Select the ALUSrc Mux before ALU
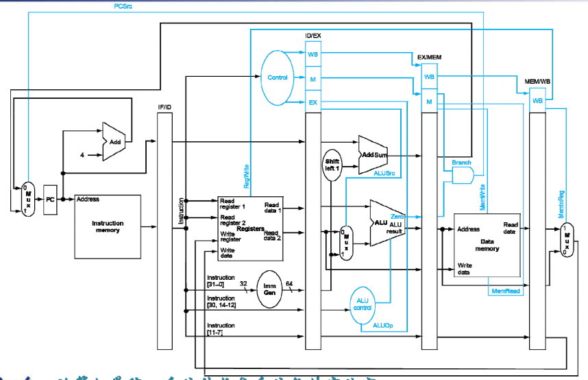 347,243
